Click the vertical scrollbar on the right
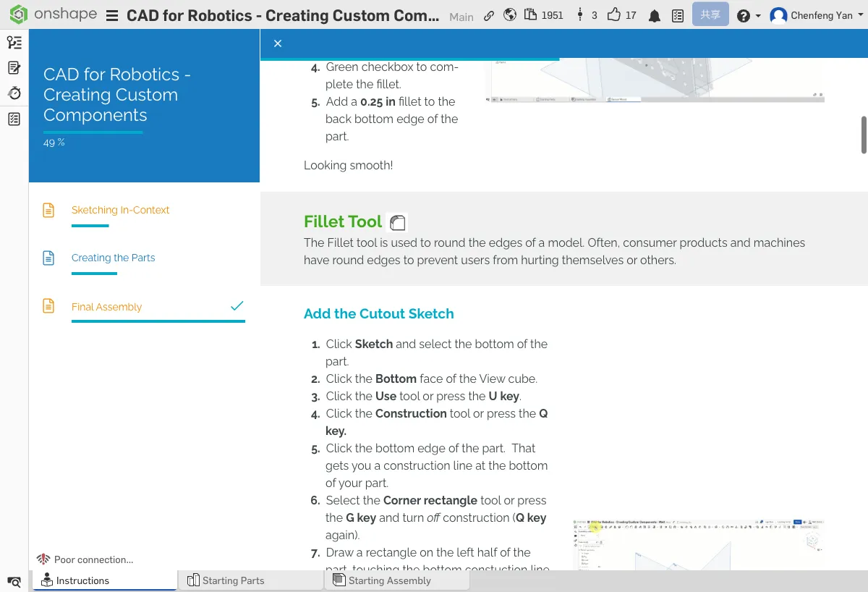868x592 pixels. coord(863,134)
